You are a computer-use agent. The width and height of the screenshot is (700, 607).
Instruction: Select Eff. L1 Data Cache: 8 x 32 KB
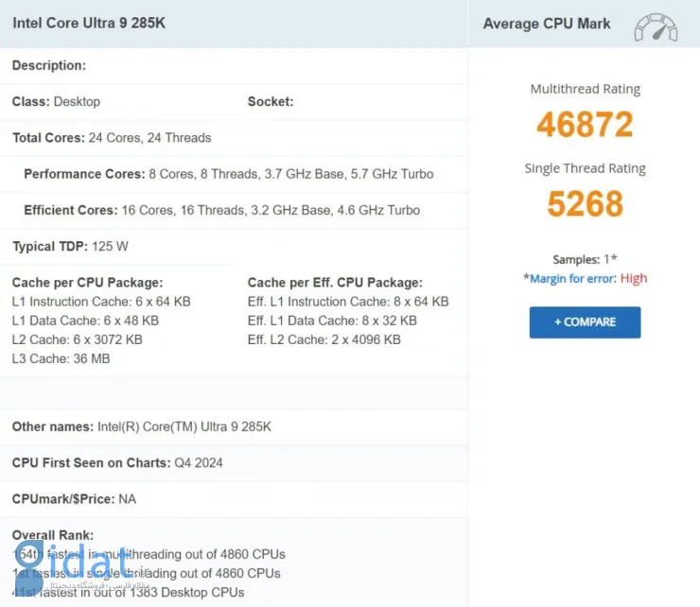(332, 321)
